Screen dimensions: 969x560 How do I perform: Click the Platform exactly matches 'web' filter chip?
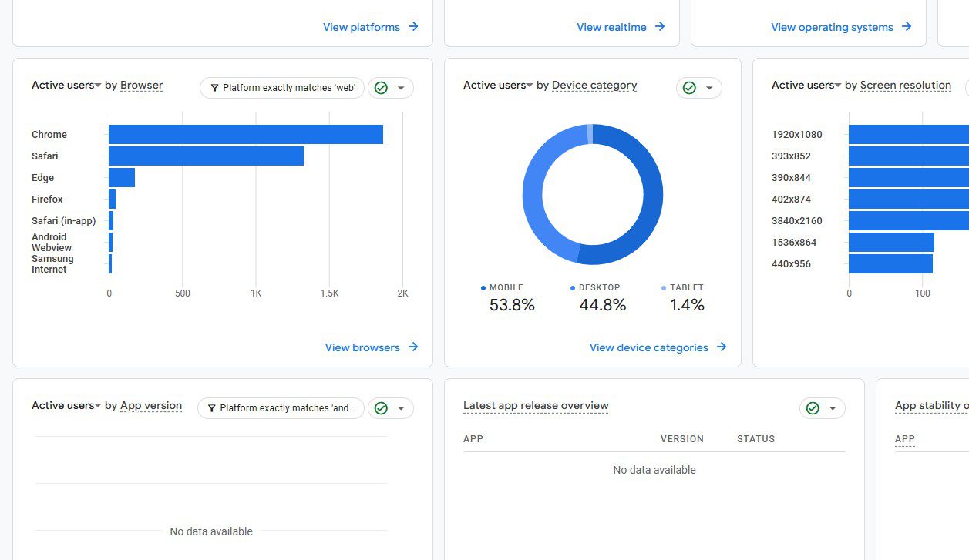(x=282, y=88)
